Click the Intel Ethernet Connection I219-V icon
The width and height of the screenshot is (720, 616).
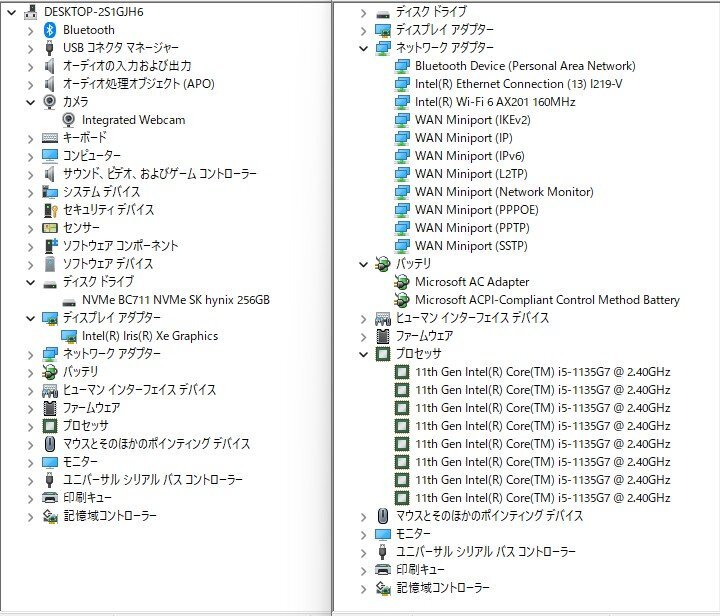[402, 84]
